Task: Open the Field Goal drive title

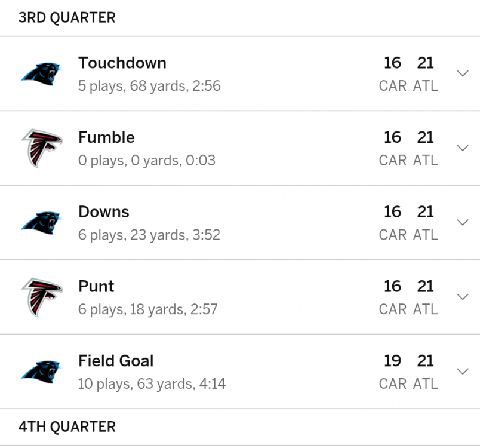Action: tap(116, 361)
